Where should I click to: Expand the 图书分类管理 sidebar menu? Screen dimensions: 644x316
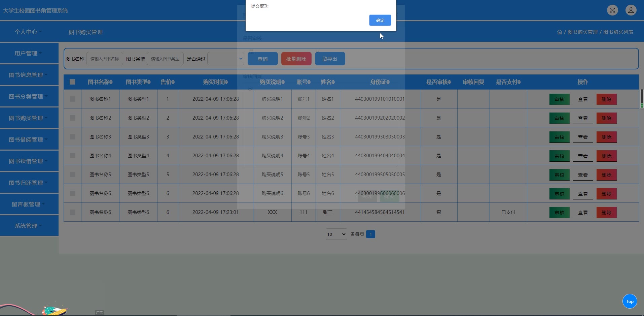[28, 96]
